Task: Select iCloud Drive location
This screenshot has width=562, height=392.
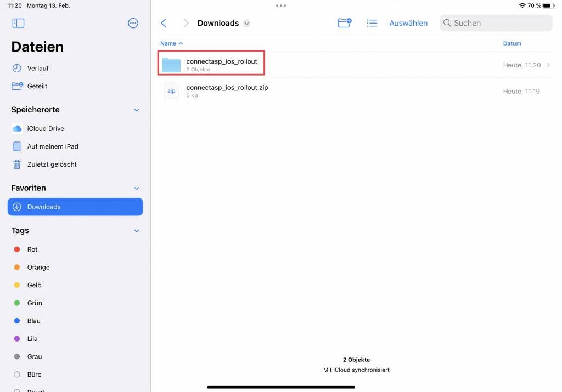Action: (45, 128)
